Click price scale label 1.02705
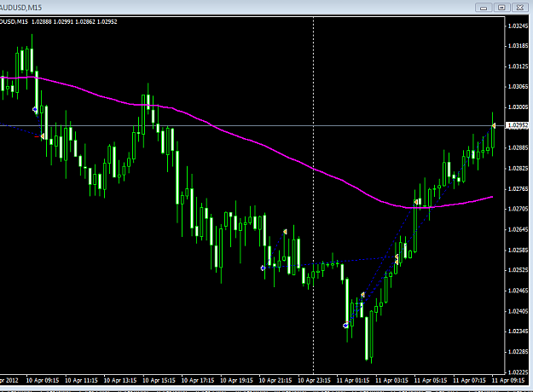This screenshot has height=392, width=533. point(518,209)
